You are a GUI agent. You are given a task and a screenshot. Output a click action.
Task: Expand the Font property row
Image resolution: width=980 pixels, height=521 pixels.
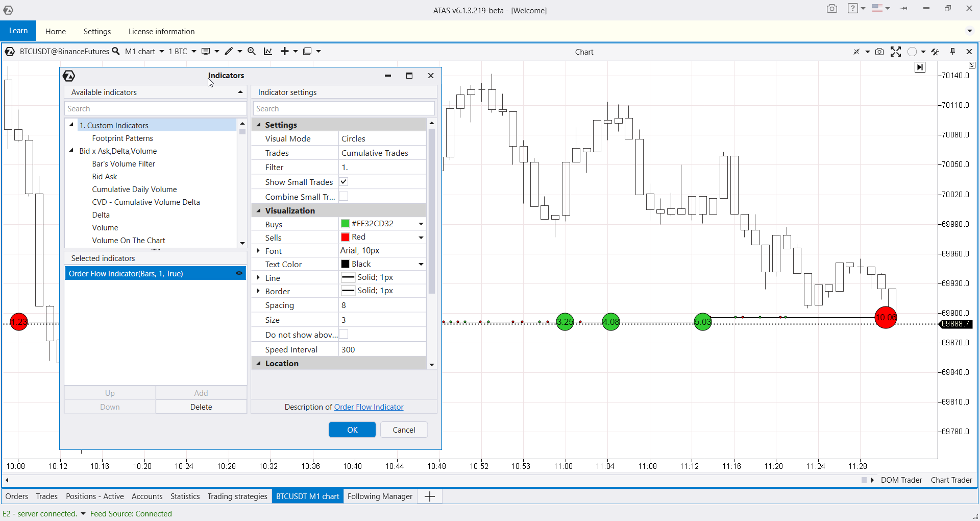tap(258, 251)
